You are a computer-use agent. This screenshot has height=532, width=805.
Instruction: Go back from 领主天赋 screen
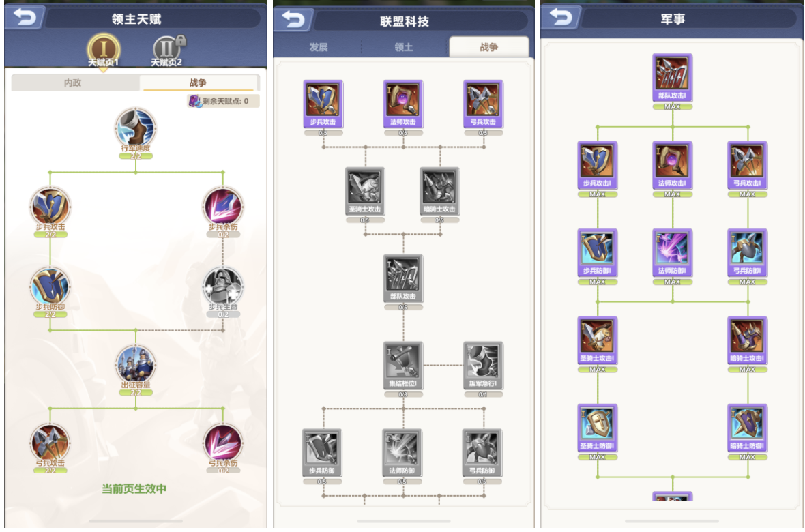pyautogui.click(x=25, y=18)
